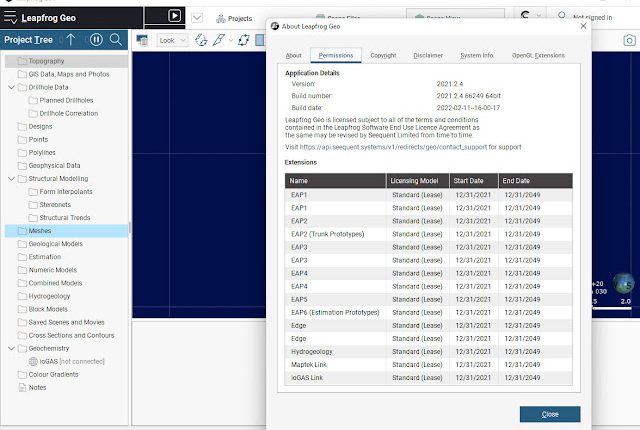The image size is (640, 430).
Task: Collapse the Geochemistry folder
Action: (11, 348)
